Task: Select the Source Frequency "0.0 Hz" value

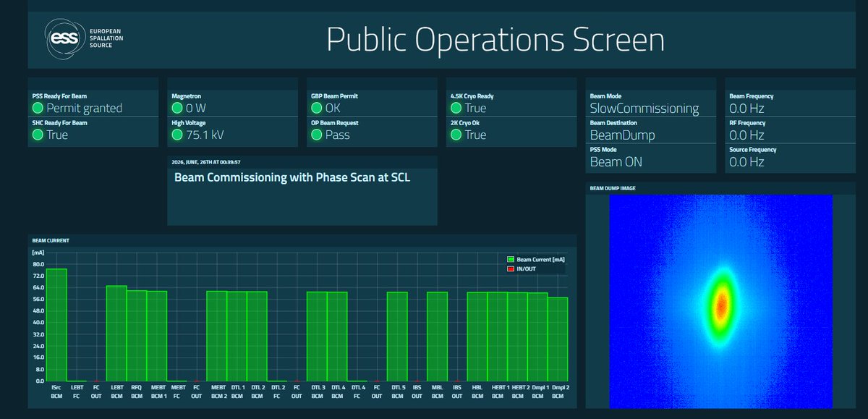Action: 747,161
